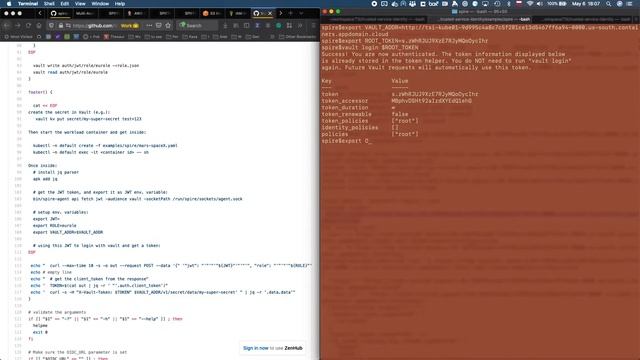The image size is (640, 360).
Task: Click the Wi-Fi icon in menu bar
Action: (529, 4)
